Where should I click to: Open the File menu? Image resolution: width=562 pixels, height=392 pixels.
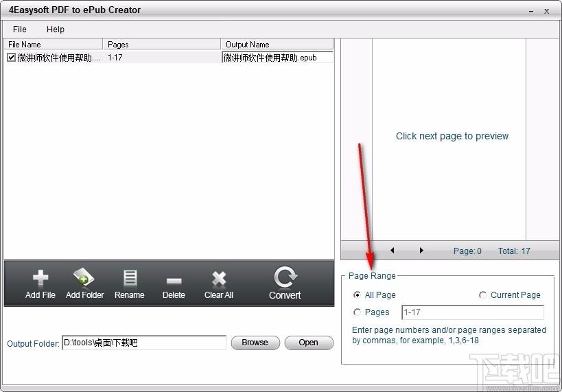(20, 30)
